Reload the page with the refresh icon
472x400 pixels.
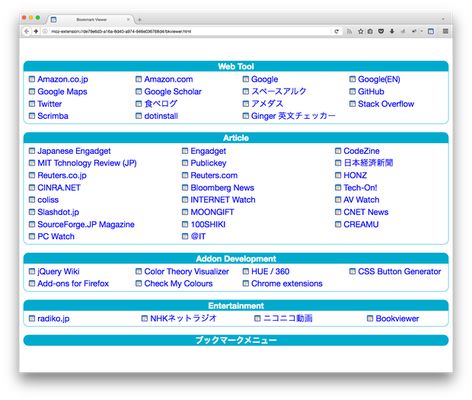337,31
